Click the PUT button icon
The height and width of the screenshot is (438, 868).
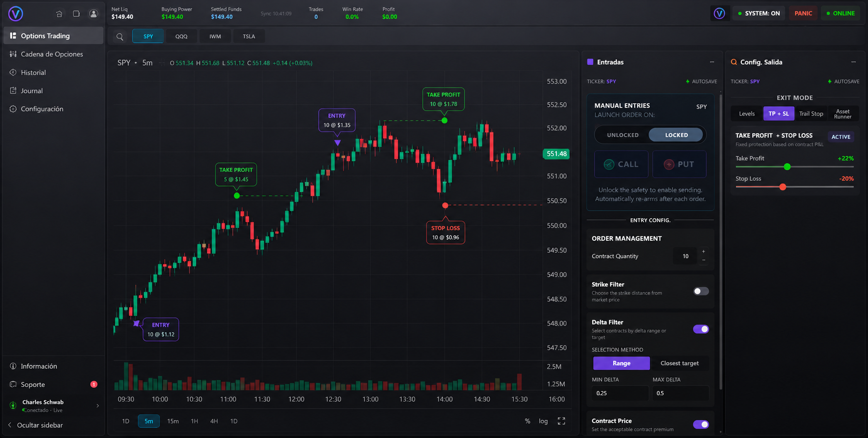tap(669, 164)
